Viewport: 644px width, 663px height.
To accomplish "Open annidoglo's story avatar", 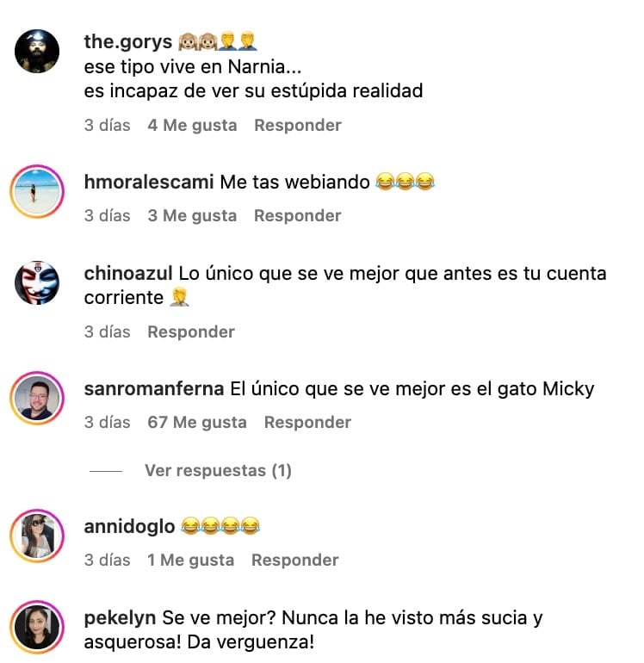I will coord(37,536).
